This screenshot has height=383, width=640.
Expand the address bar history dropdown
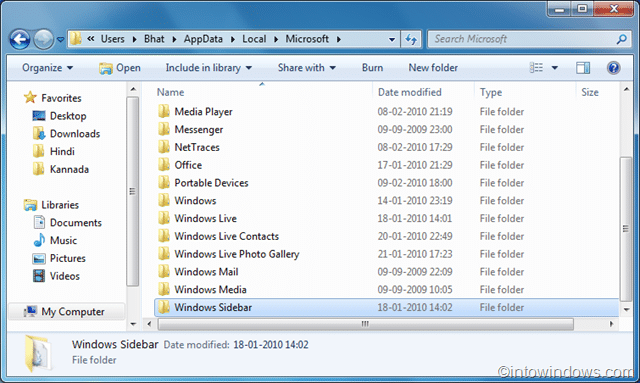[391, 40]
